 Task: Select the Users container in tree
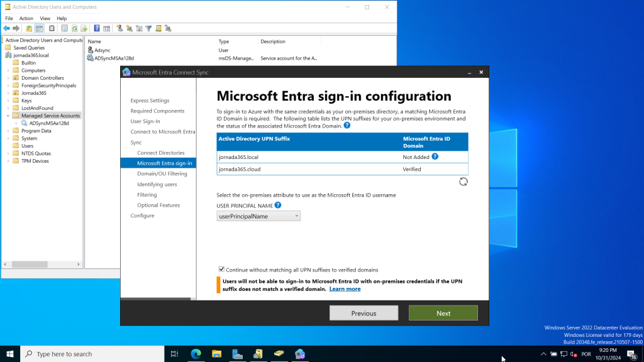27,146
